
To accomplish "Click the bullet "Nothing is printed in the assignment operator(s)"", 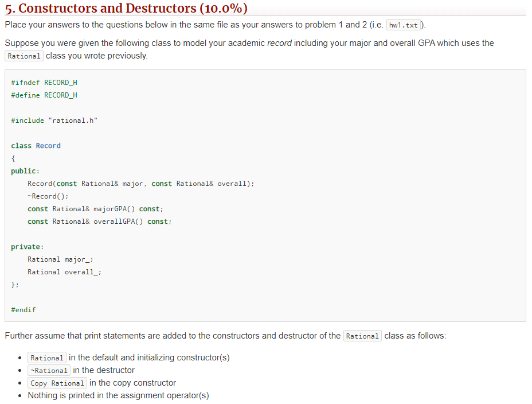I will [x=119, y=395].
